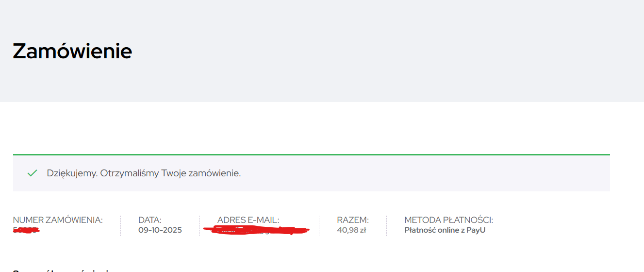
Task: Click the 'Dziękujemy. Otrzymaliśmy Twoje zamówienie.' message
Action: pyautogui.click(x=144, y=173)
